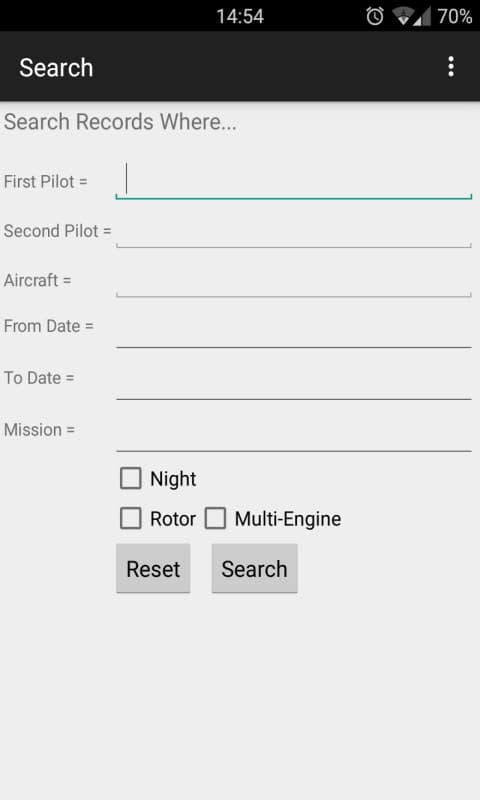Open the To Date field
Screen dimensions: 480x800
(293, 378)
